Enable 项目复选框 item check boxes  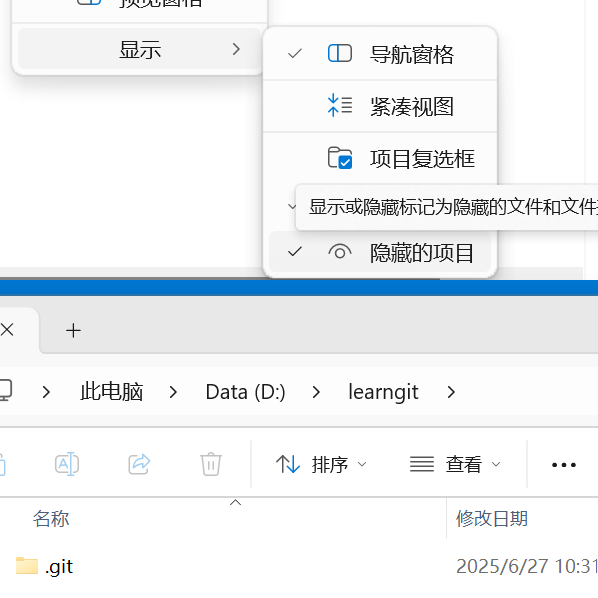click(x=380, y=158)
